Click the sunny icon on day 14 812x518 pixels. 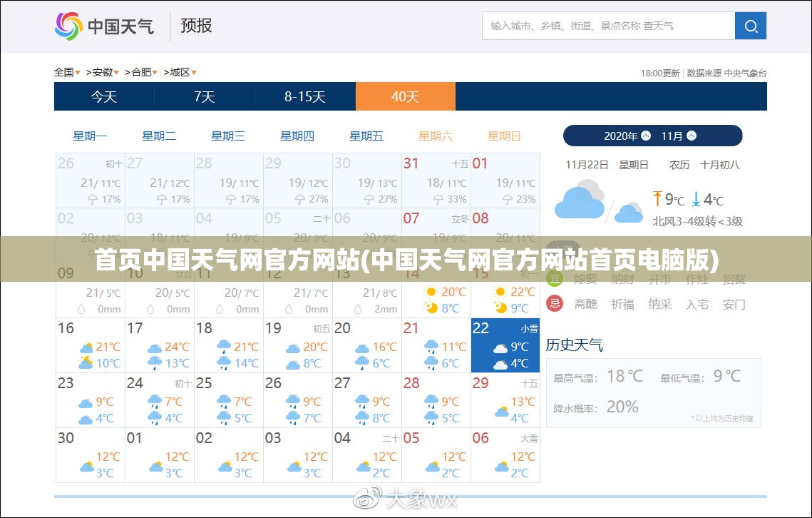coord(431,292)
